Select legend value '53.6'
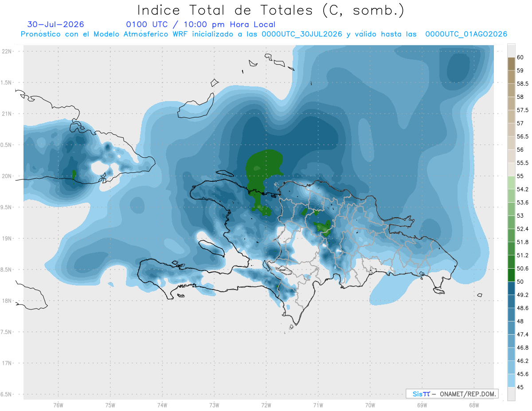 click(523, 203)
